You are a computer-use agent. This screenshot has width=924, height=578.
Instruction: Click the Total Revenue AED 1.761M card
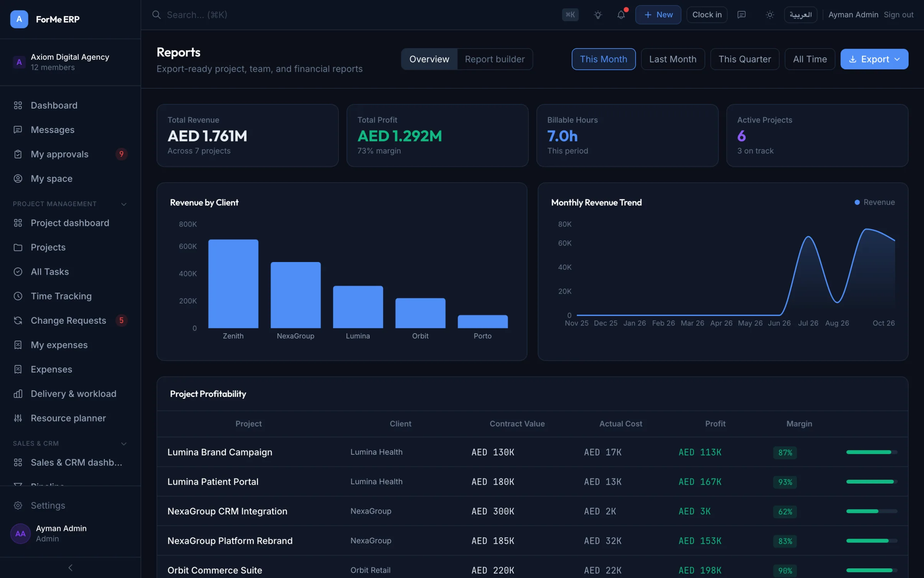[x=248, y=135]
